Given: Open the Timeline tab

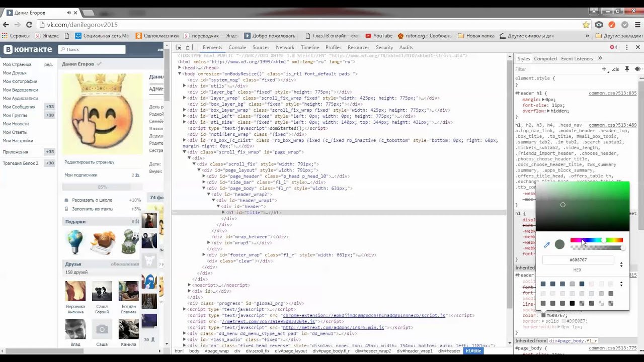Looking at the screenshot, I should (x=310, y=47).
